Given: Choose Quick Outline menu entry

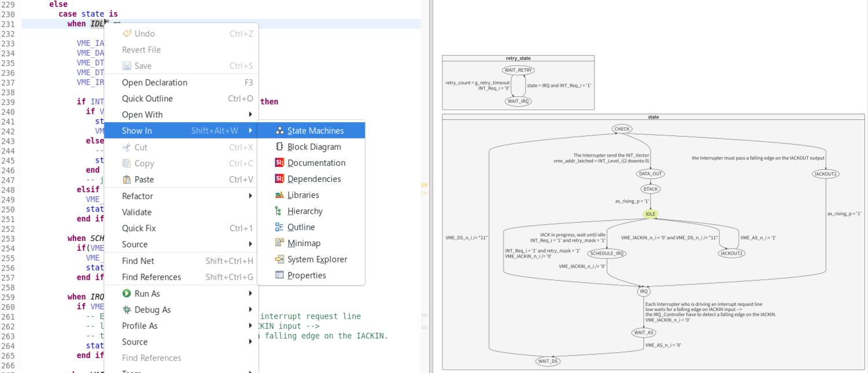Looking at the screenshot, I should (147, 99).
